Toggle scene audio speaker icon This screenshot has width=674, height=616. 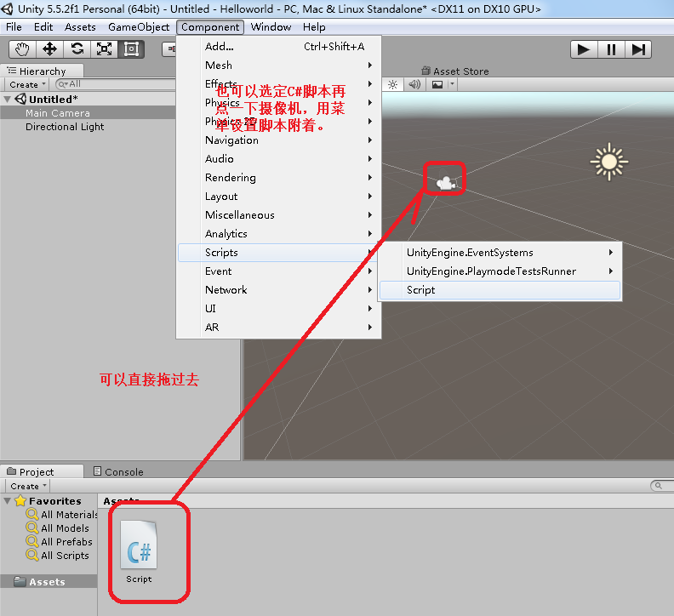pos(414,85)
